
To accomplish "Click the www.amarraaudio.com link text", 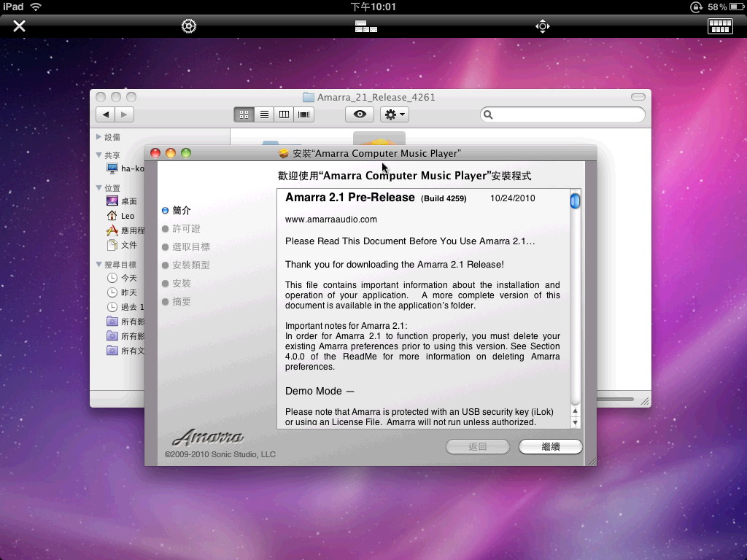I will click(330, 219).
